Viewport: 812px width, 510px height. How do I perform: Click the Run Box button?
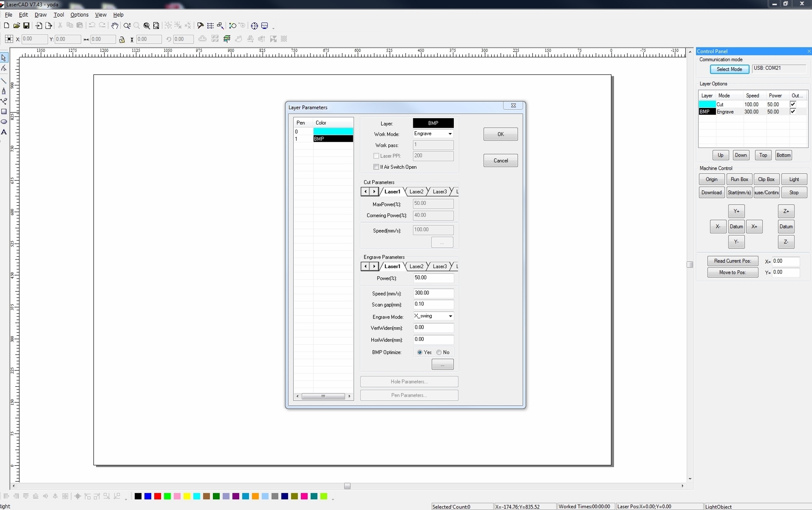pos(739,180)
